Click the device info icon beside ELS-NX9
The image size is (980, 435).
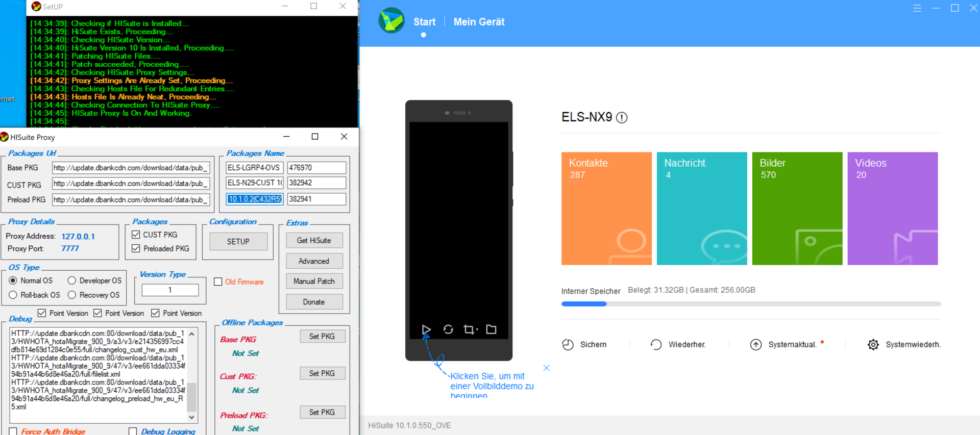click(622, 118)
